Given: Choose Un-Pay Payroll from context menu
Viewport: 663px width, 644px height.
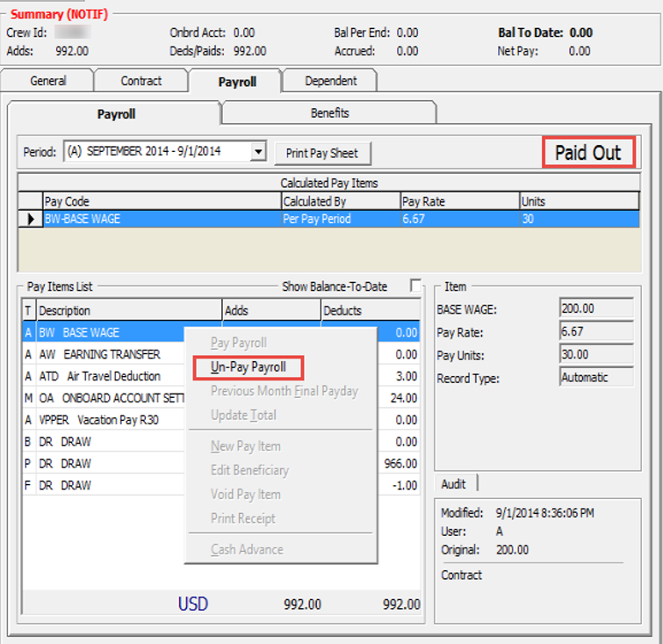Looking at the screenshot, I should click(249, 367).
